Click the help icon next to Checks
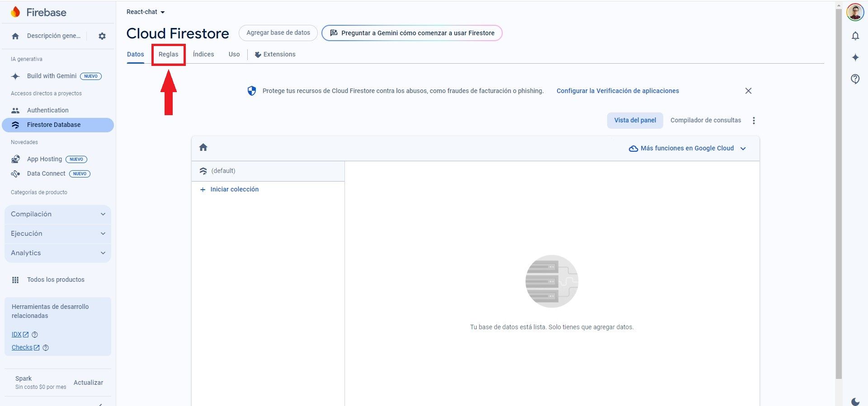This screenshot has height=406, width=868. 46,348
